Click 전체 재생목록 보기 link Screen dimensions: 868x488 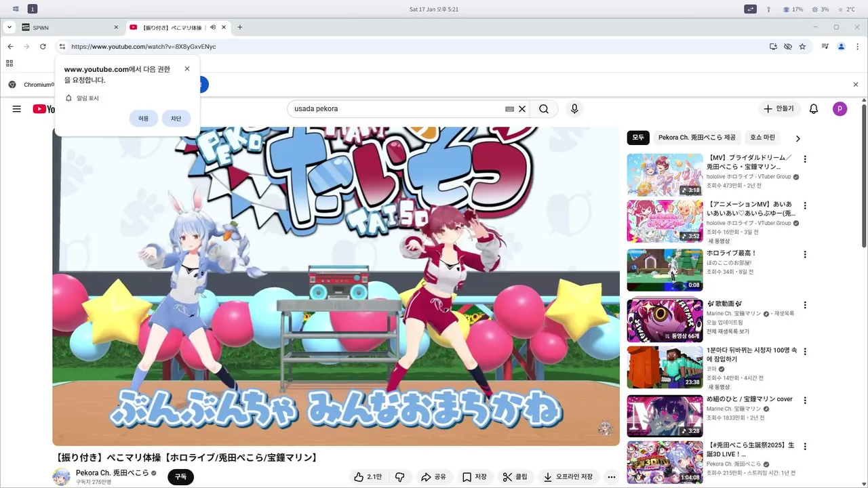pyautogui.click(x=728, y=331)
